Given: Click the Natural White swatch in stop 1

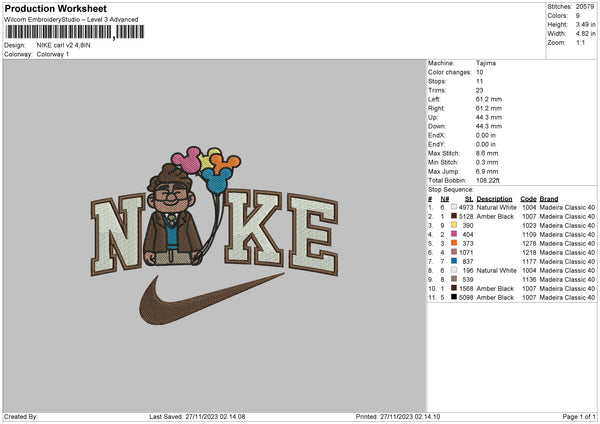Looking at the screenshot, I should pos(454,207).
